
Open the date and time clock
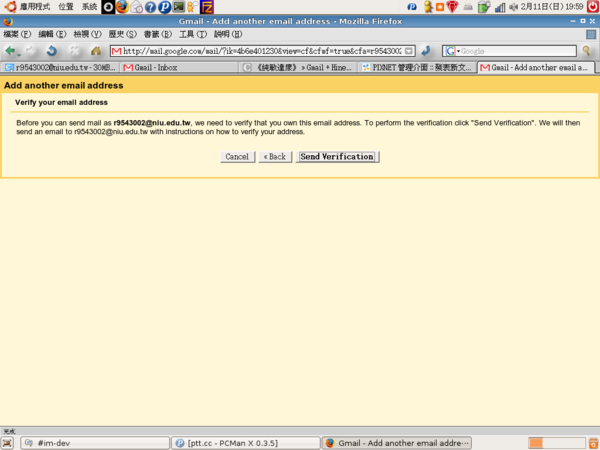point(552,7)
